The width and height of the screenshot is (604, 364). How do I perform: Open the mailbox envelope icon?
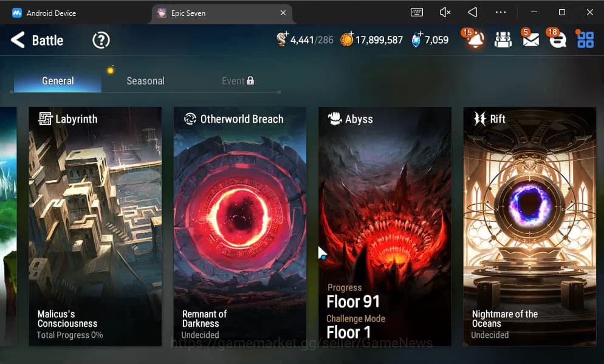pos(530,41)
